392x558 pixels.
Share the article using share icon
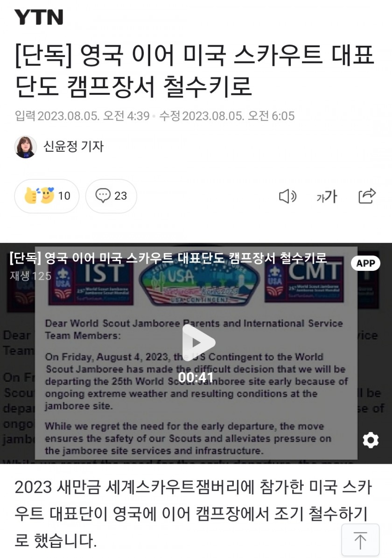coord(367,196)
